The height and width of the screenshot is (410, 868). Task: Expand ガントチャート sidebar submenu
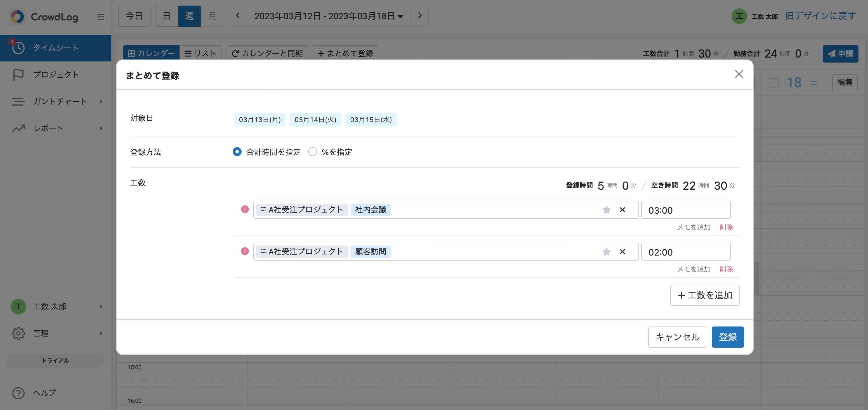tap(101, 101)
